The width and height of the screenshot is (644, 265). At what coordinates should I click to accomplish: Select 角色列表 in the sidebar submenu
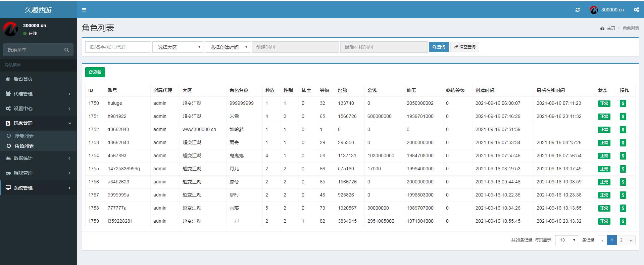coord(24,146)
